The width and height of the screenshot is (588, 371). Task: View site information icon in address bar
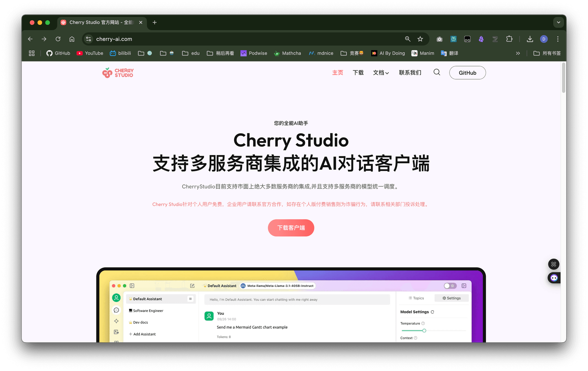pos(89,39)
